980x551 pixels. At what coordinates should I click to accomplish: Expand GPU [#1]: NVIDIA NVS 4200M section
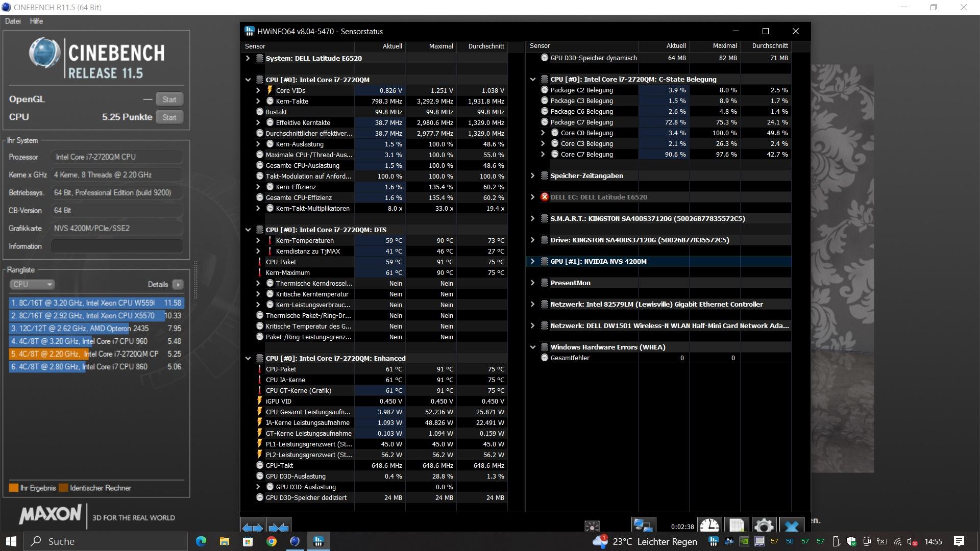[532, 261]
